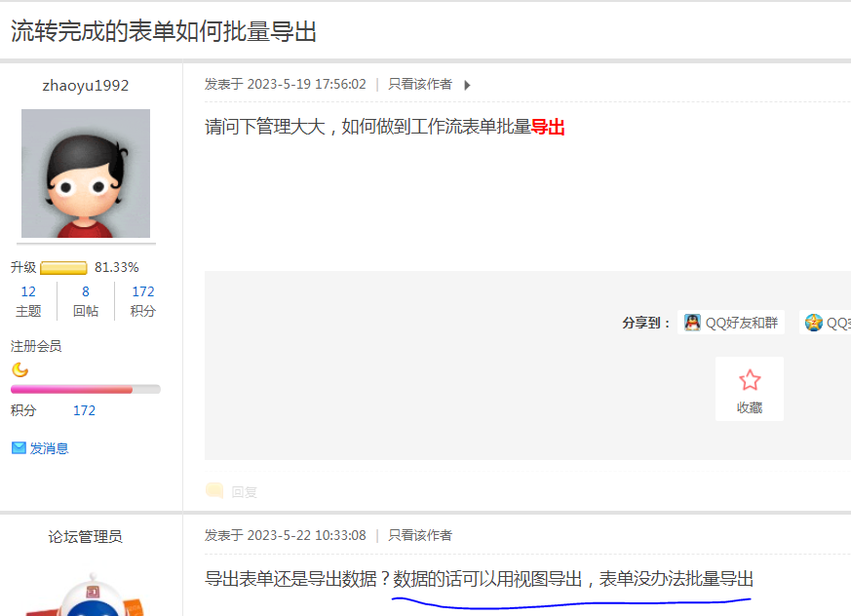
Task: Click the red star 收藏 icon
Action: [750, 380]
